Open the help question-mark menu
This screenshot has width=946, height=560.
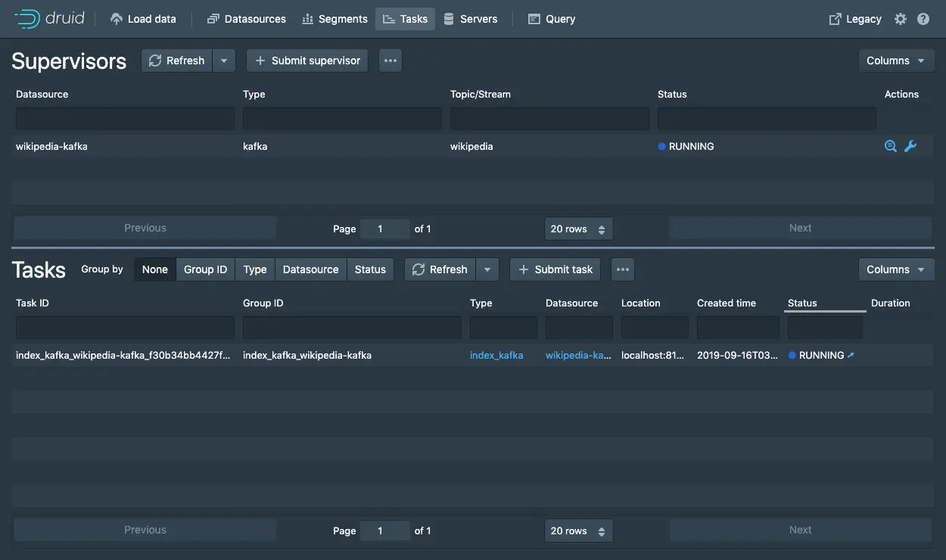click(923, 19)
